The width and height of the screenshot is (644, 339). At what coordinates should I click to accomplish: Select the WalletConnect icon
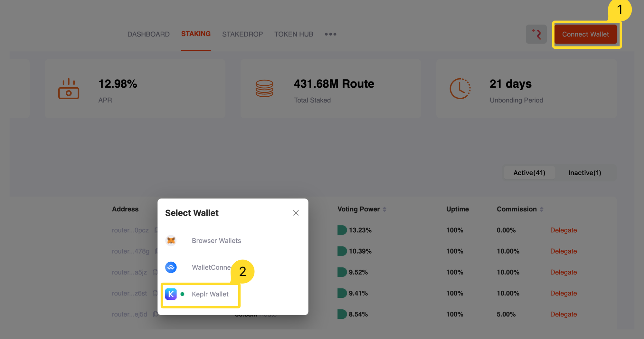coord(171,267)
